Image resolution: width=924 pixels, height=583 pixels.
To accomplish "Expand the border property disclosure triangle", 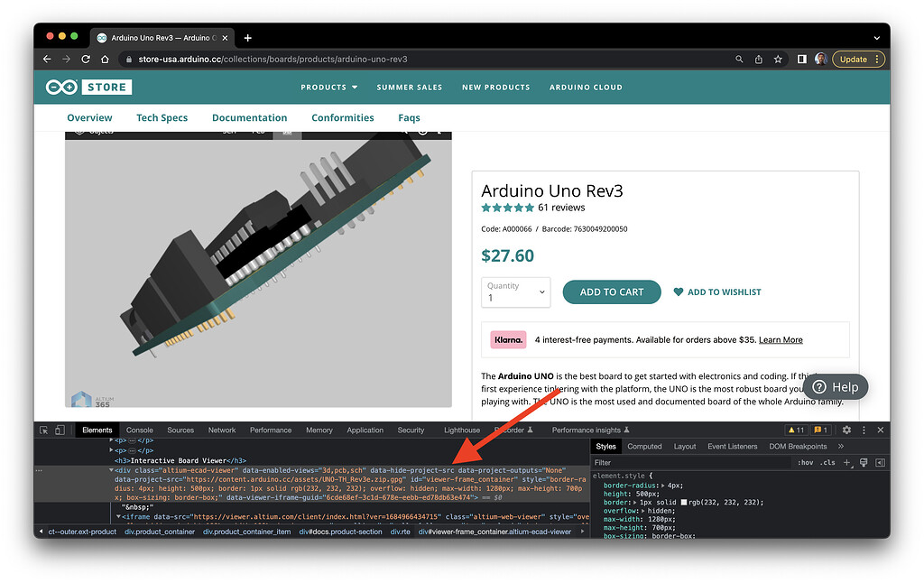I will coord(634,502).
